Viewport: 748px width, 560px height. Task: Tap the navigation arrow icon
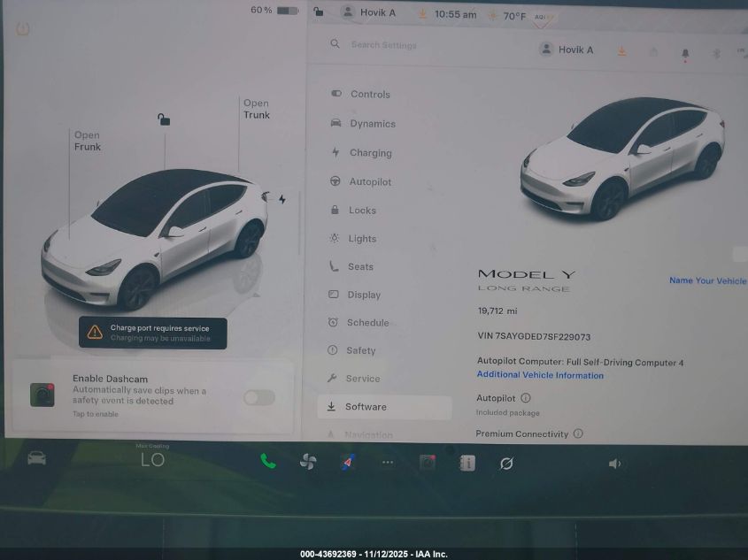(x=346, y=462)
